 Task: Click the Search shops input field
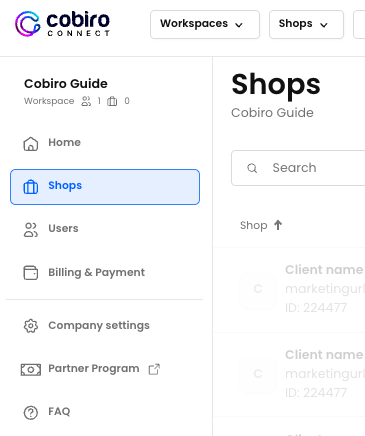coord(298,168)
